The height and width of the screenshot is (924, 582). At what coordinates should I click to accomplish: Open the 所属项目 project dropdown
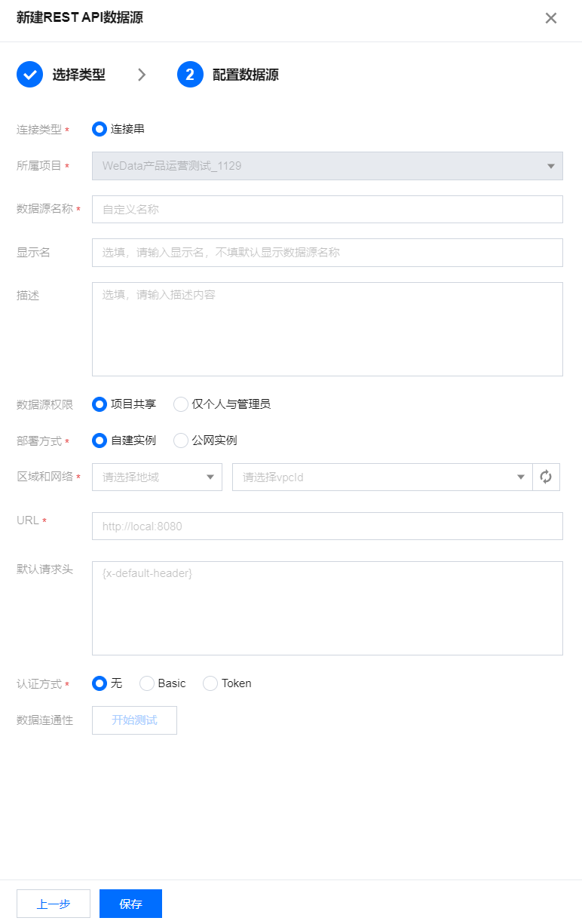tap(327, 166)
